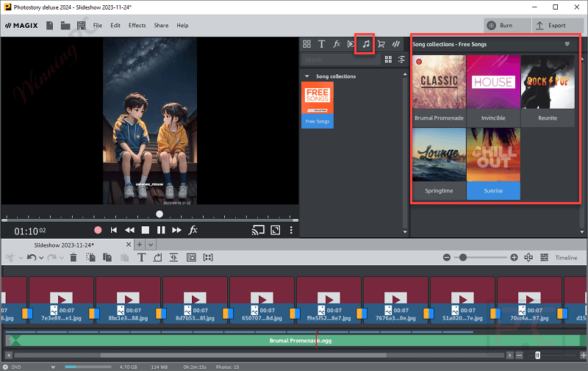Select the Slideshow 2023-11-24 tab
Viewport: 588px width, 371px height.
pyautogui.click(x=64, y=245)
